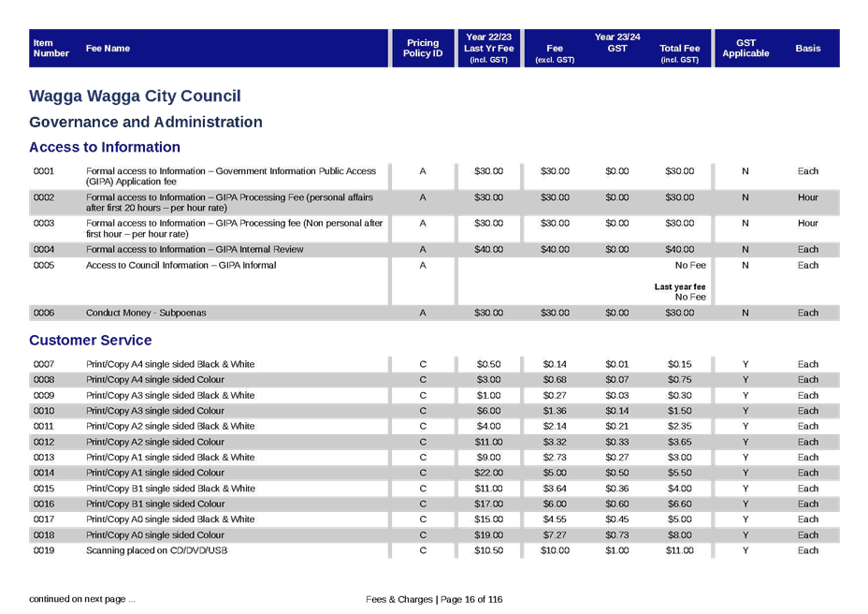The width and height of the screenshot is (868, 614).
Task: Click the $8.00 total fee in row 0018
Action: click(x=679, y=534)
